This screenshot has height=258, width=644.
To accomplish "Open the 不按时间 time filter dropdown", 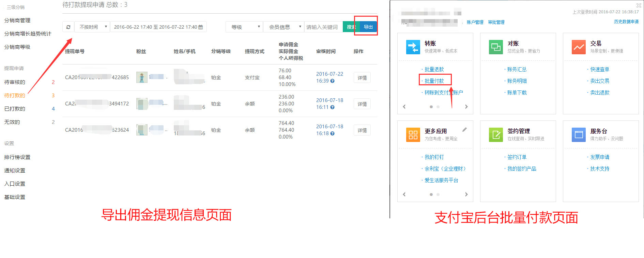I will point(92,27).
